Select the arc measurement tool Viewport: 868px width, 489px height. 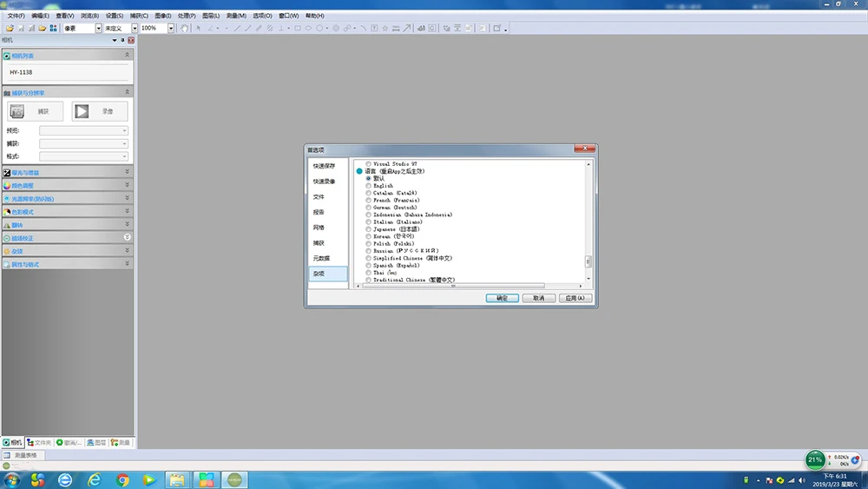[x=363, y=29]
